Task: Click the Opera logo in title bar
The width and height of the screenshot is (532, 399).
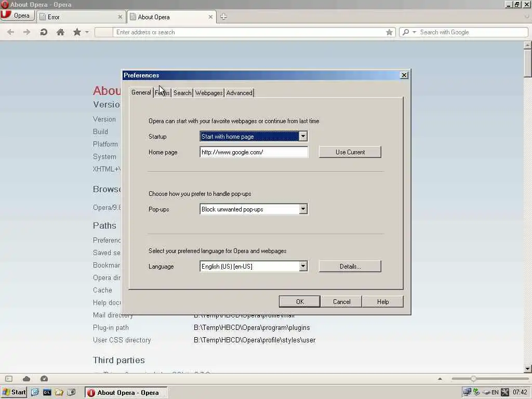Action: (x=5, y=4)
